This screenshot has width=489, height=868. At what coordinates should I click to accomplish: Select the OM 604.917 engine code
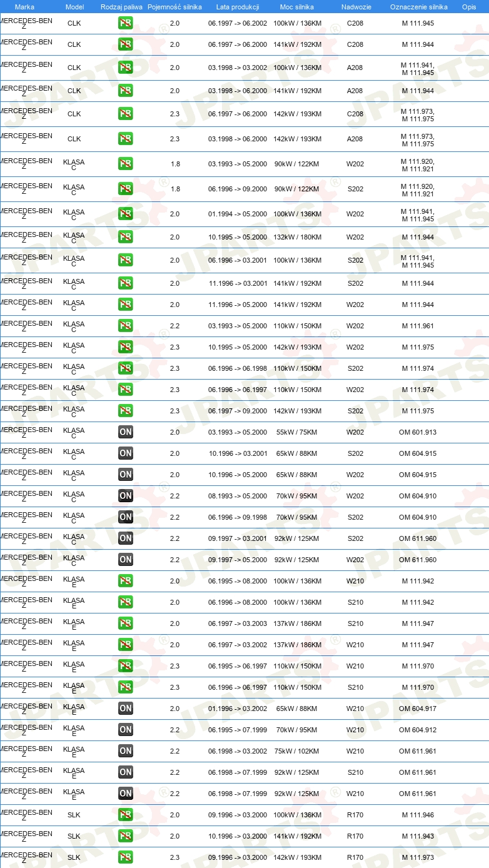418,709
